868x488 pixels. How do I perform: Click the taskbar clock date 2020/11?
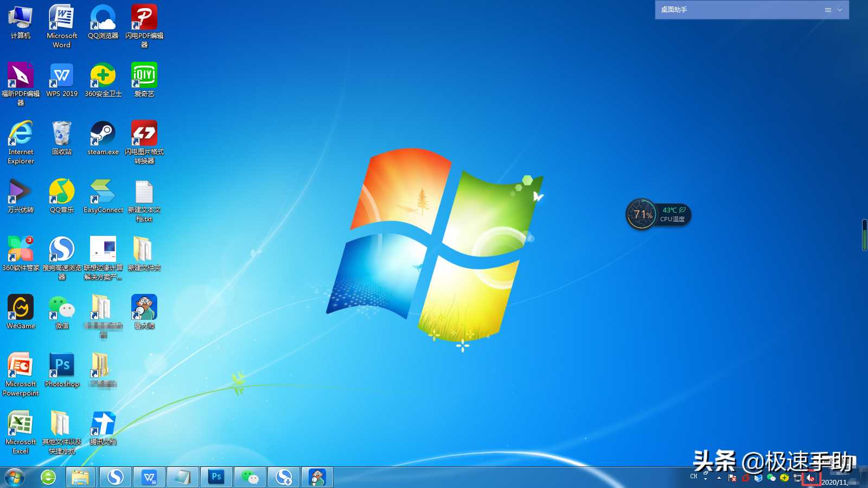click(834, 482)
